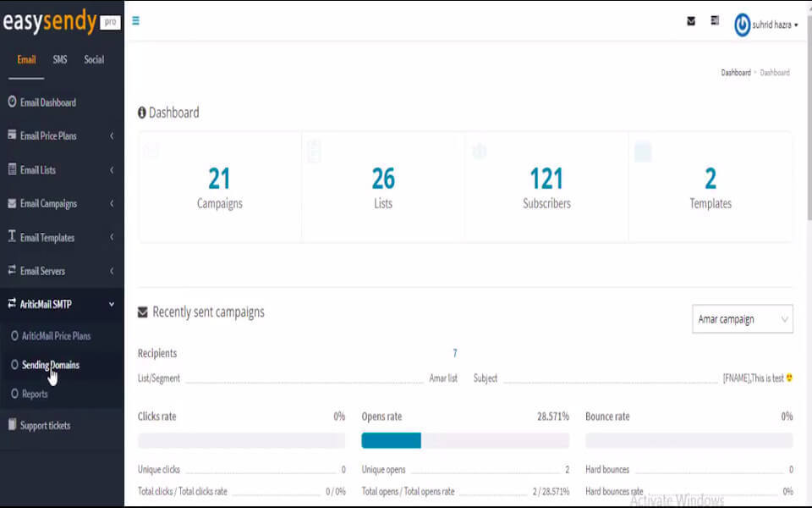This screenshot has width=812, height=508.
Task: Click the Unique clicks label
Action: (158, 470)
